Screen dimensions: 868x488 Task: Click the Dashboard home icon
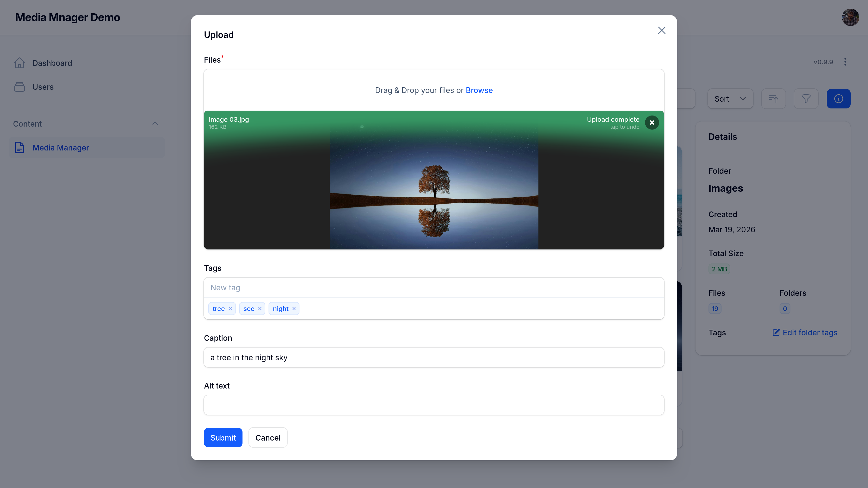pyautogui.click(x=20, y=63)
